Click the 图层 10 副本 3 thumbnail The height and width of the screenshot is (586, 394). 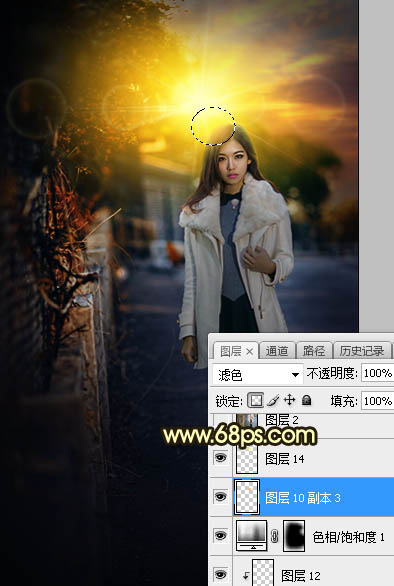click(x=247, y=498)
